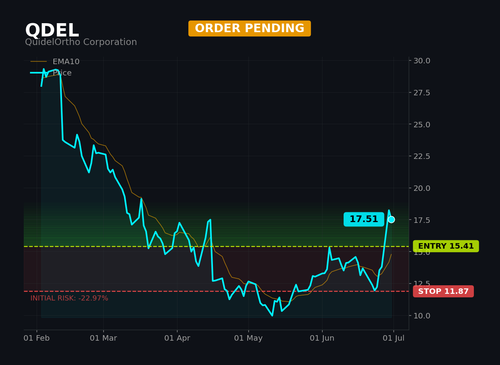Screen dimensions: 500x365
Task: Click the 10.0 y-axis tick label
Action: 422,316
